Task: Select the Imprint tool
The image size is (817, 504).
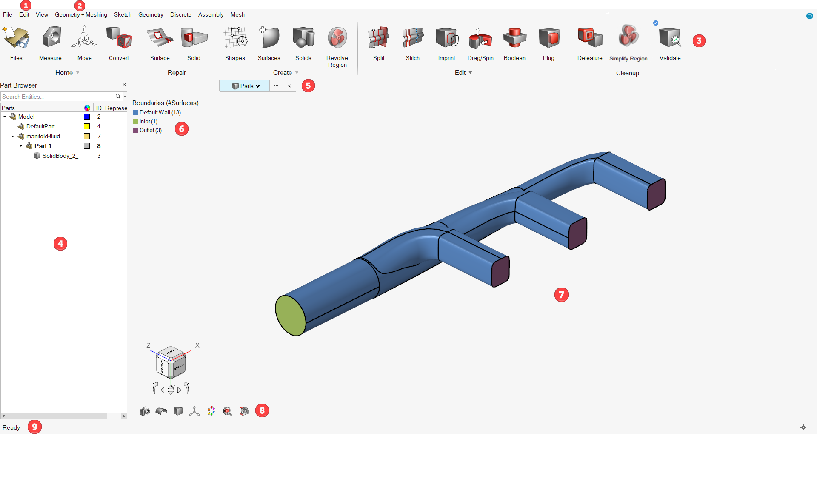Action: (446, 43)
